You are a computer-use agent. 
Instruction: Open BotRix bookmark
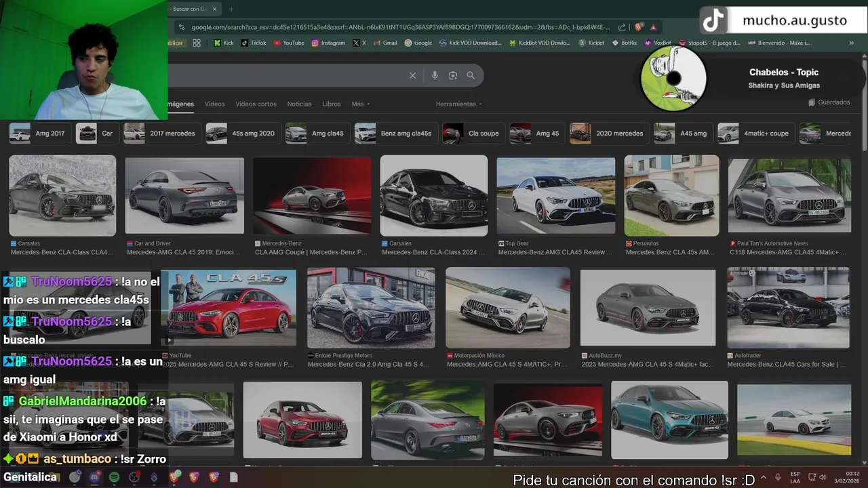[624, 43]
